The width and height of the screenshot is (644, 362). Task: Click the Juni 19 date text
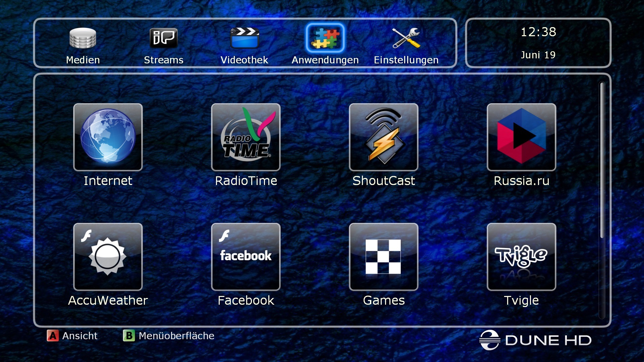[538, 55]
